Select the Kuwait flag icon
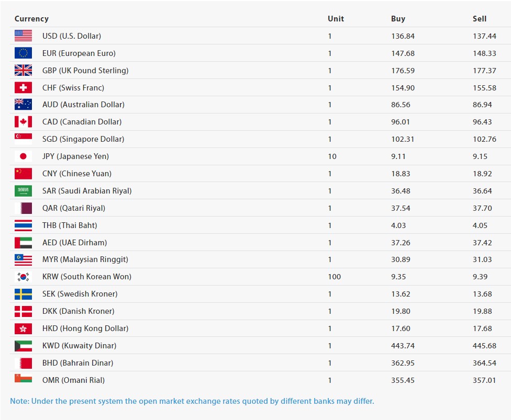The height and width of the screenshot is (420, 511). [23, 346]
